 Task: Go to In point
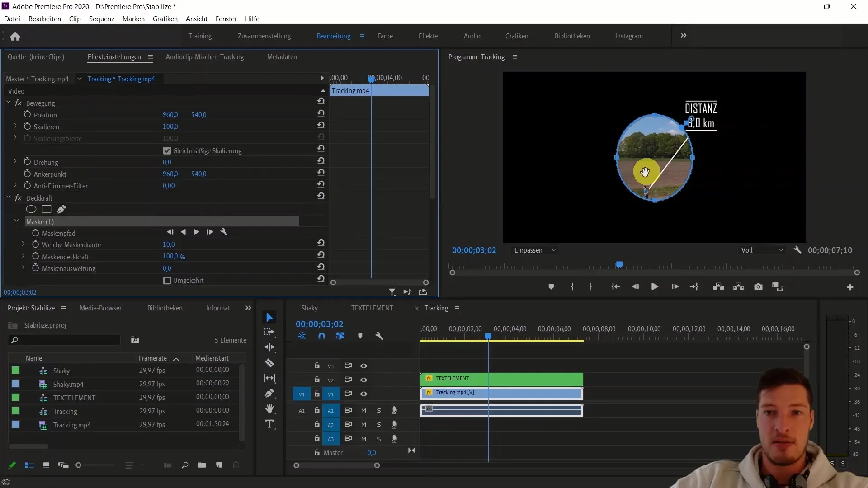coord(615,287)
